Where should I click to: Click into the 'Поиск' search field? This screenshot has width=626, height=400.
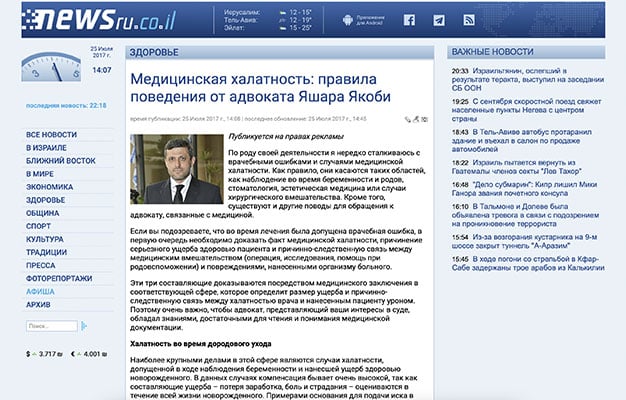point(51,326)
